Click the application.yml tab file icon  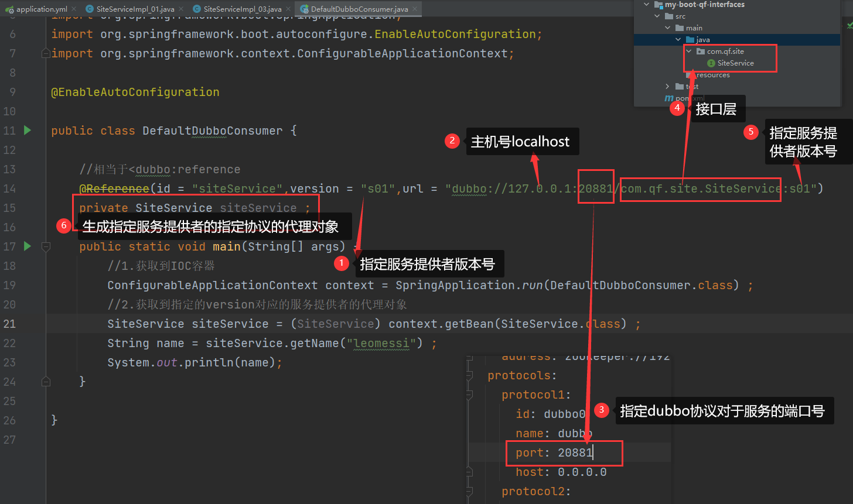[x=9, y=9]
